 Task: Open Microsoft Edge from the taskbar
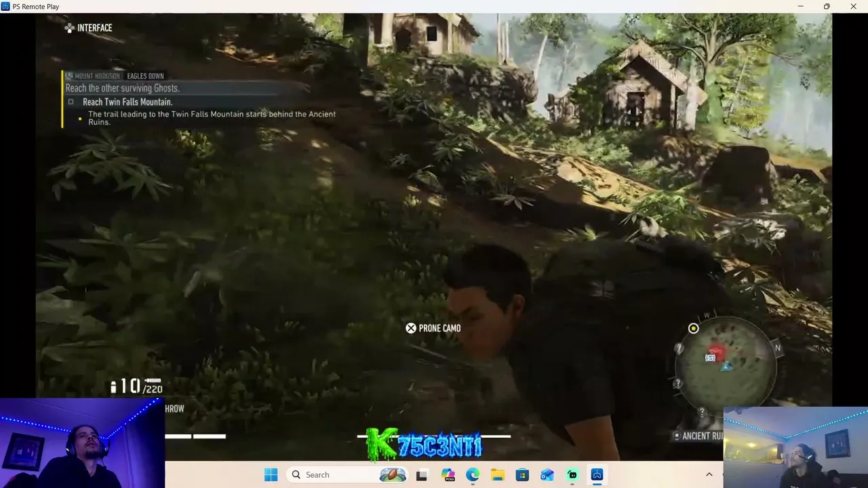[x=473, y=474]
